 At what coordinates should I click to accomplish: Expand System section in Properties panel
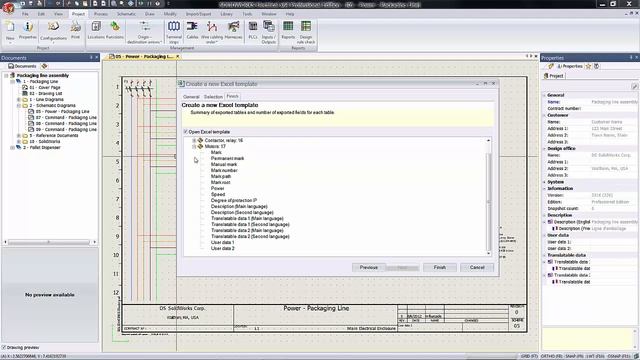click(544, 182)
